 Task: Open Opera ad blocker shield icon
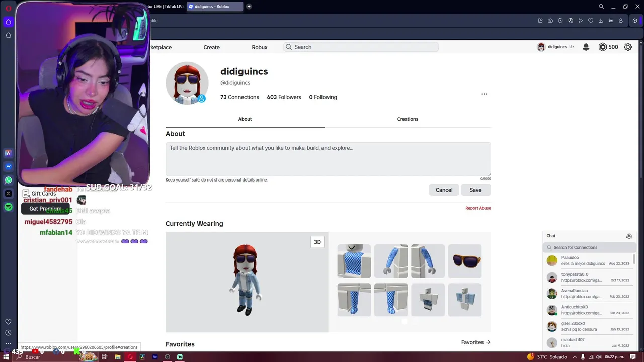[560, 21]
